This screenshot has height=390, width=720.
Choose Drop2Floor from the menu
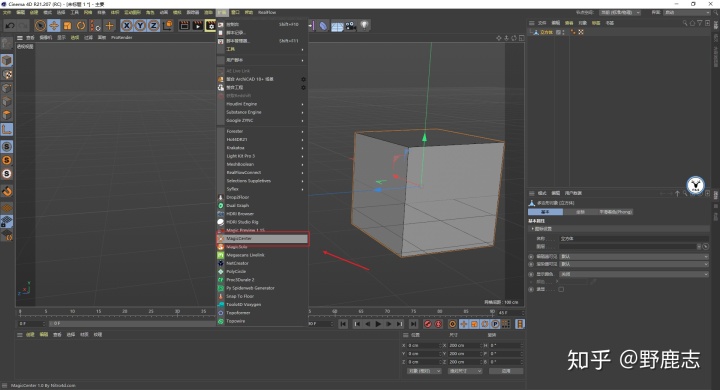tap(263, 198)
